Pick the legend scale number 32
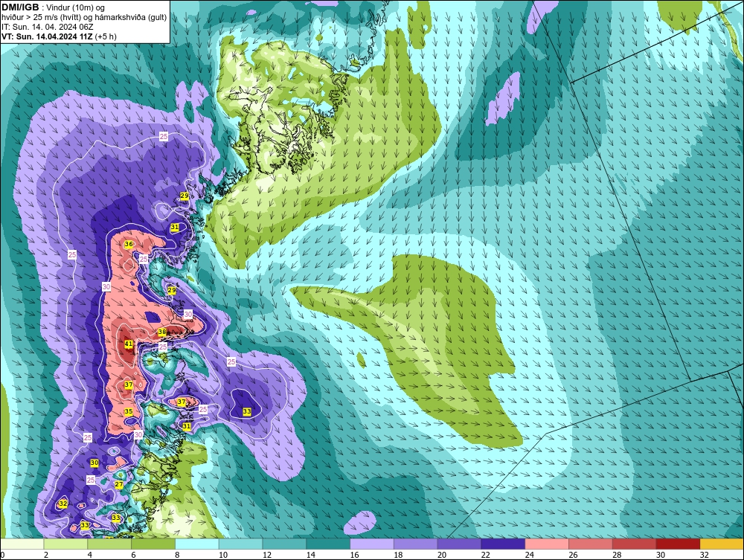 click(x=705, y=555)
